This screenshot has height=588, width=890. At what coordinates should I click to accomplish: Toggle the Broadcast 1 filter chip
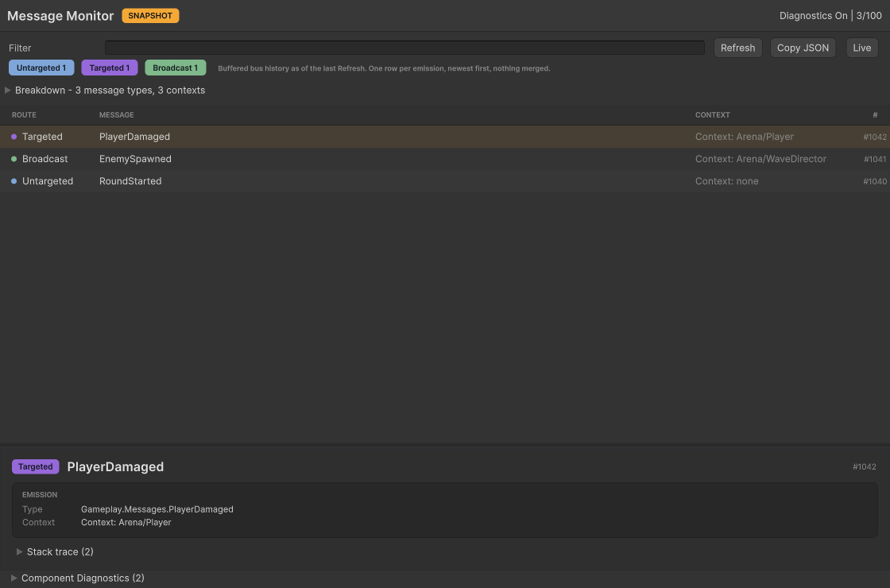click(176, 68)
